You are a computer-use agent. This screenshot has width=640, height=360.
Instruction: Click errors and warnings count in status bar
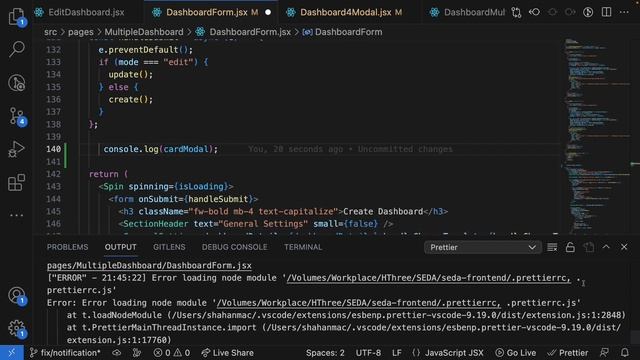pyautogui.click(x=171, y=353)
